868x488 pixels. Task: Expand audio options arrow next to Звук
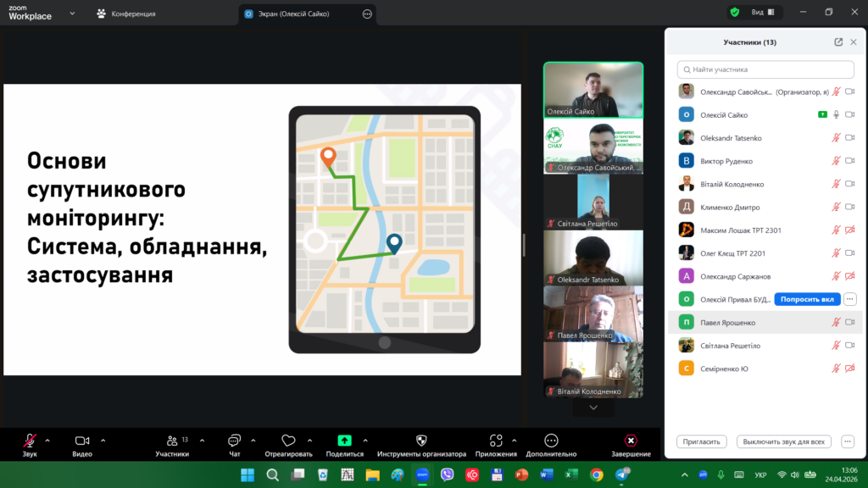pyautogui.click(x=47, y=440)
